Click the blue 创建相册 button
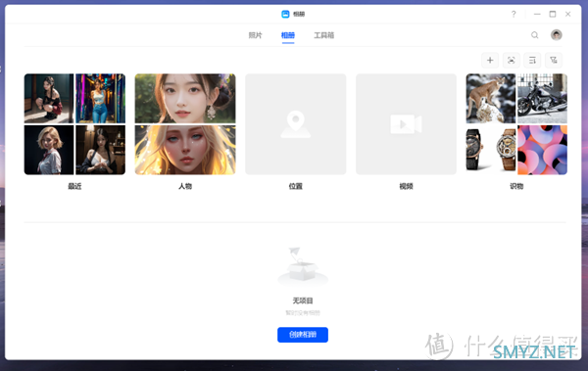The image size is (588, 371). click(303, 335)
